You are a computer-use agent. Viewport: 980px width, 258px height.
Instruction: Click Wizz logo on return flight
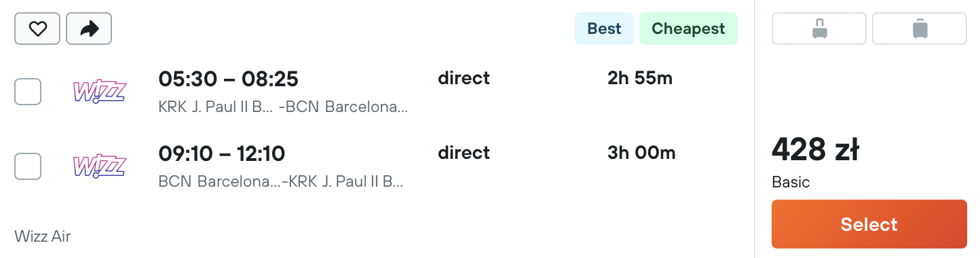pyautogui.click(x=99, y=166)
